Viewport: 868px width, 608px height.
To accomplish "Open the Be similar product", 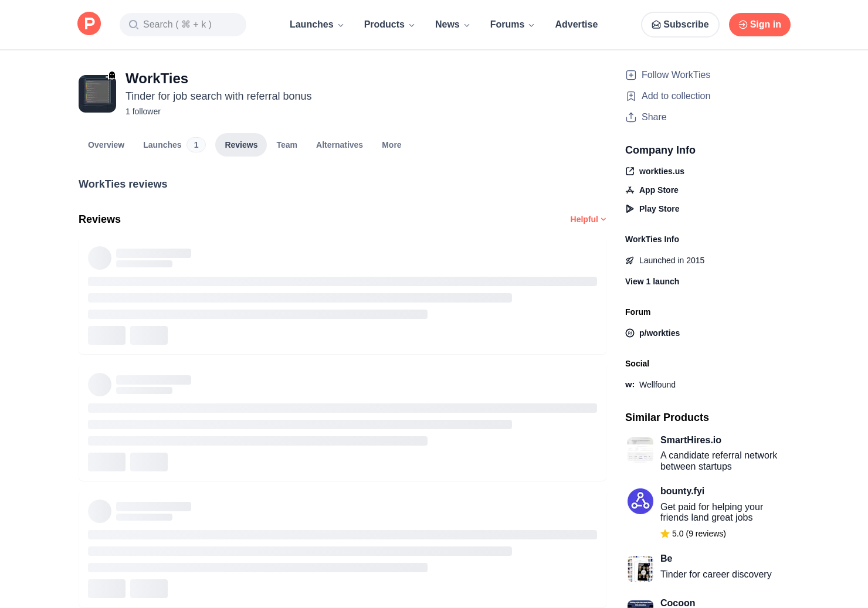I will tap(666, 559).
